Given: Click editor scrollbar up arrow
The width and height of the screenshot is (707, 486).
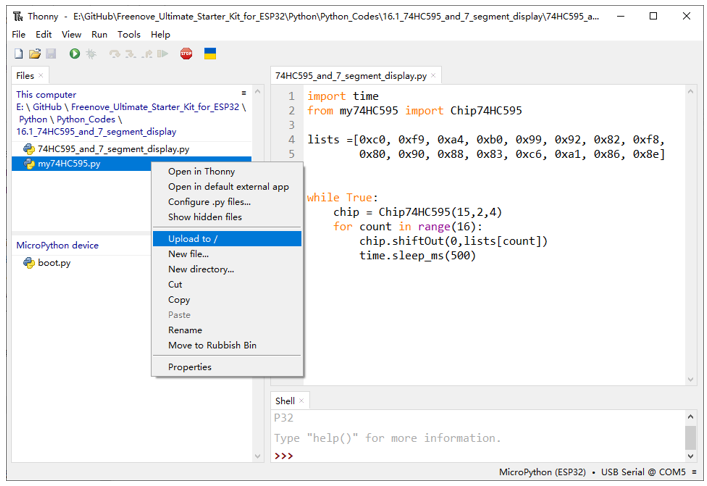Looking at the screenshot, I should tap(690, 92).
